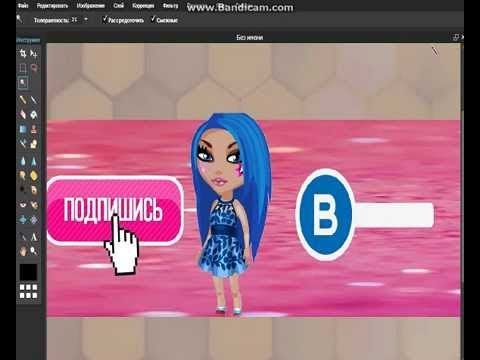Select the Eraser tool
The height and width of the screenshot is (360, 480).
[x=23, y=115]
